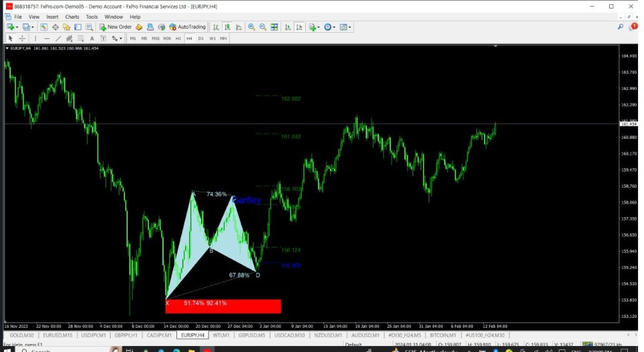The image size is (644, 352).
Task: Expand the Arrows tool dropdown
Action: coord(121,39)
